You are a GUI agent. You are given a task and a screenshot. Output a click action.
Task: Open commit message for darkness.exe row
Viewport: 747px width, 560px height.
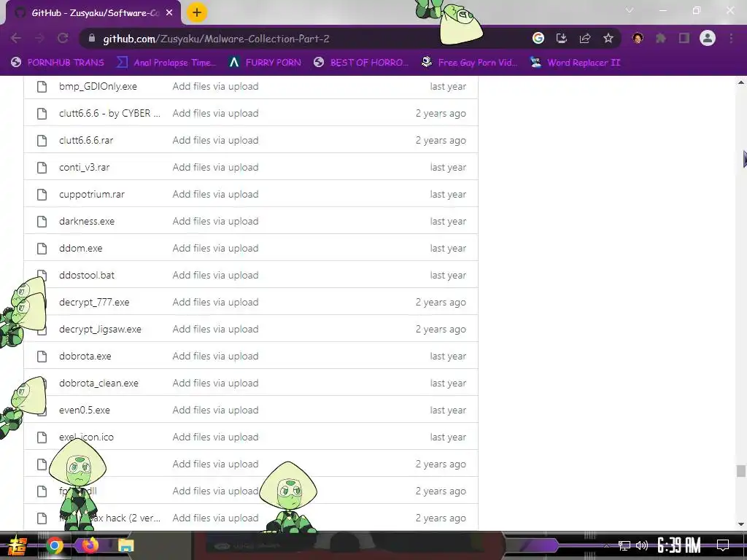click(215, 222)
